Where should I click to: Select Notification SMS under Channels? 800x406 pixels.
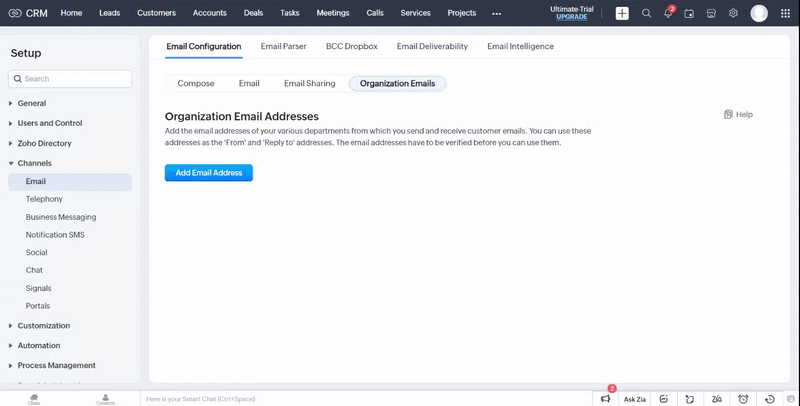(x=55, y=235)
